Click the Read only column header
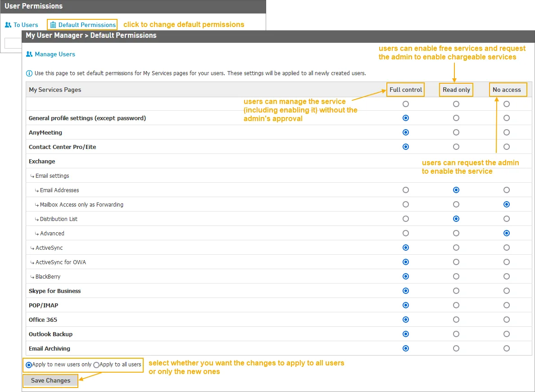The height and width of the screenshot is (392, 535). coord(456,90)
